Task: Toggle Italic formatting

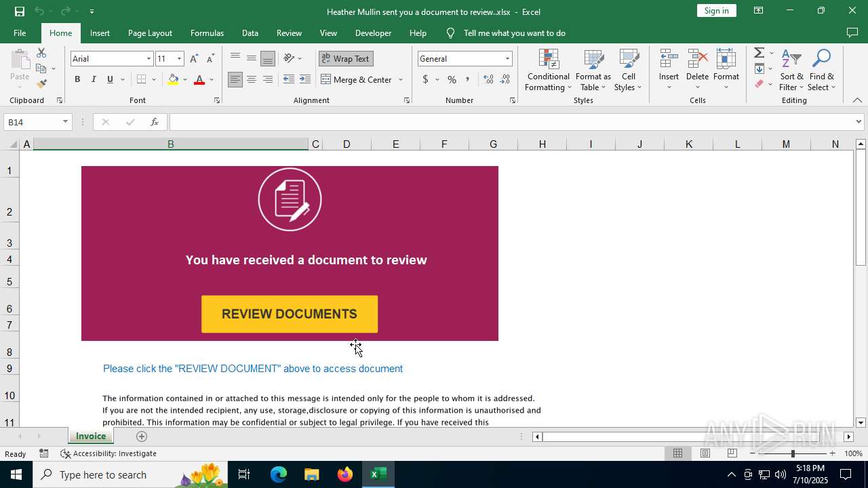Action: point(94,79)
